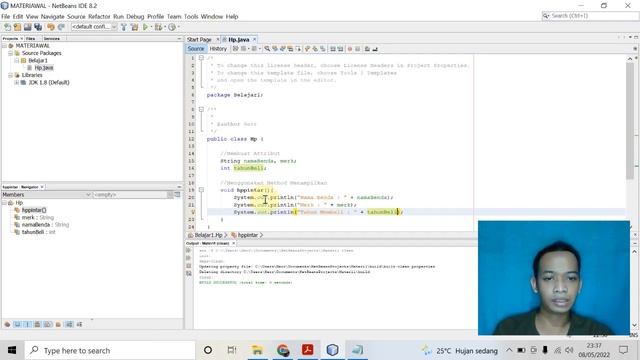Screen dimensions: 640x360
Task: Switch to the Files panel tab
Action: click(x=31, y=38)
